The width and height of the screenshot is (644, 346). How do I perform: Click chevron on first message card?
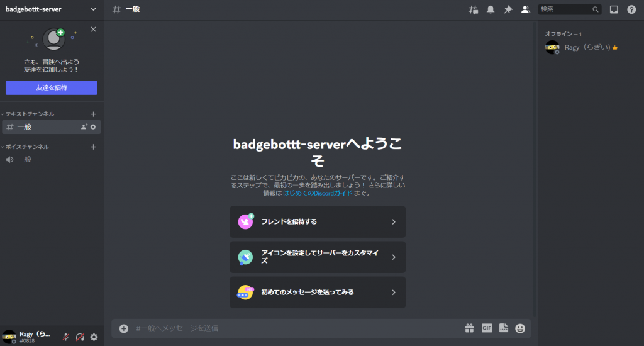(394, 293)
